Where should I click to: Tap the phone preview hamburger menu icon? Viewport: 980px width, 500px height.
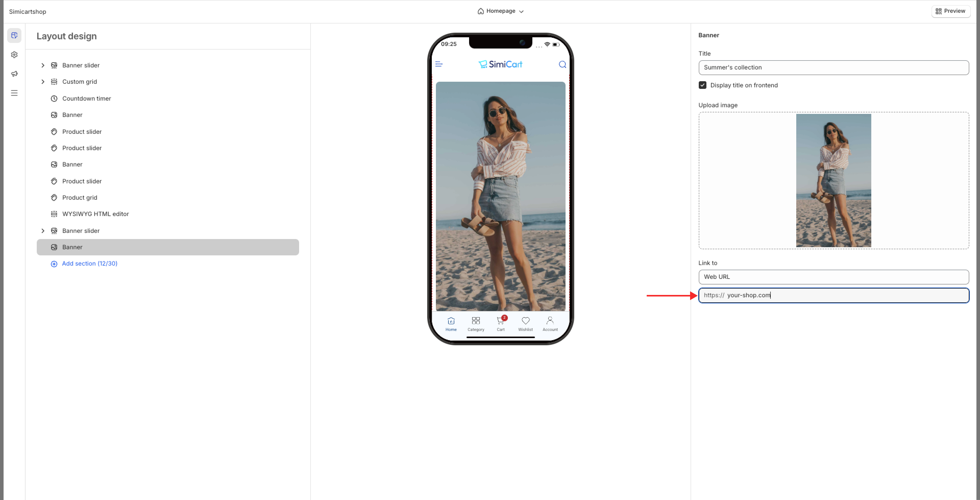[439, 64]
